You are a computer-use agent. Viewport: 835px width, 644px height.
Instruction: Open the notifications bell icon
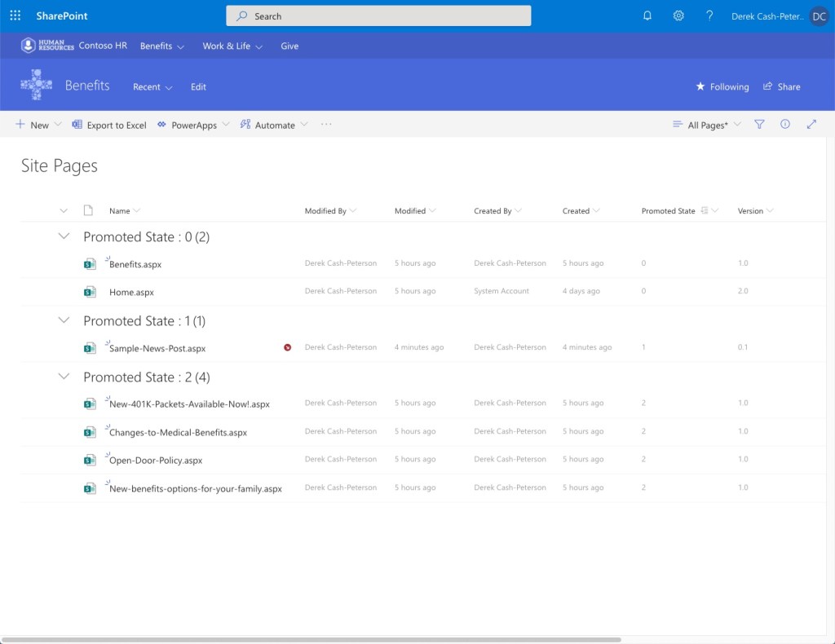click(647, 15)
